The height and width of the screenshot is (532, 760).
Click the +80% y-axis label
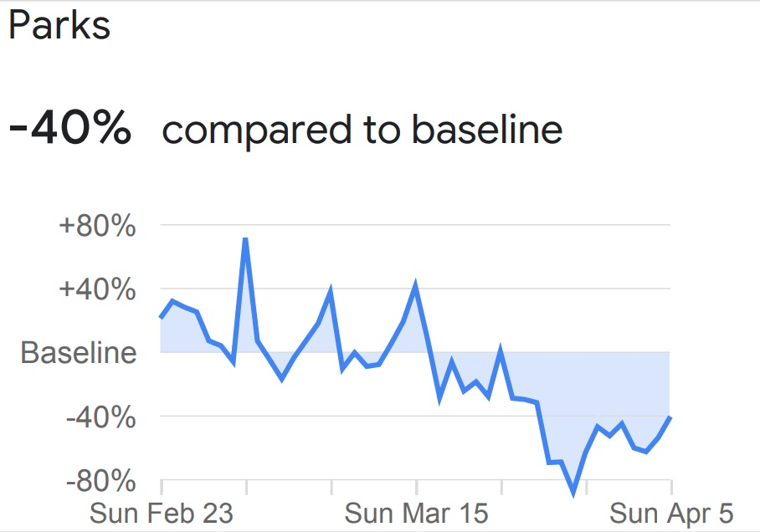(x=98, y=225)
